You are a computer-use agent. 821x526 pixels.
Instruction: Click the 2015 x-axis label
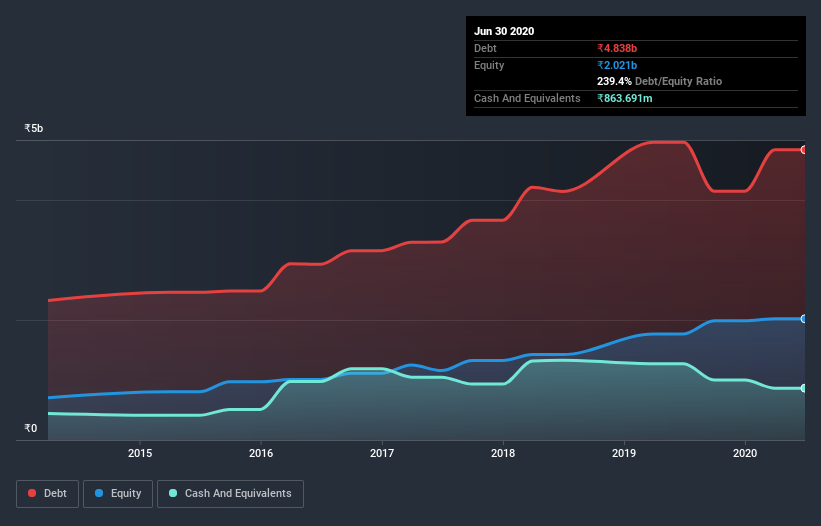coord(140,453)
